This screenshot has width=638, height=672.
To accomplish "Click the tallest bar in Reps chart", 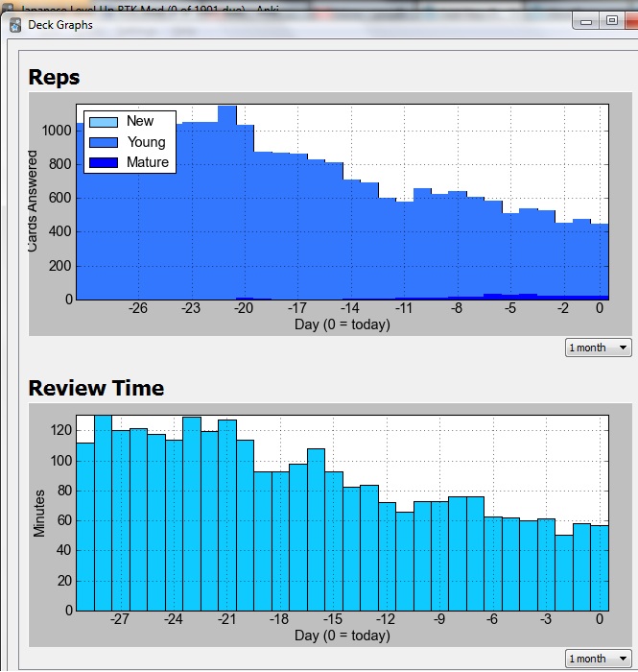I will click(227, 202).
